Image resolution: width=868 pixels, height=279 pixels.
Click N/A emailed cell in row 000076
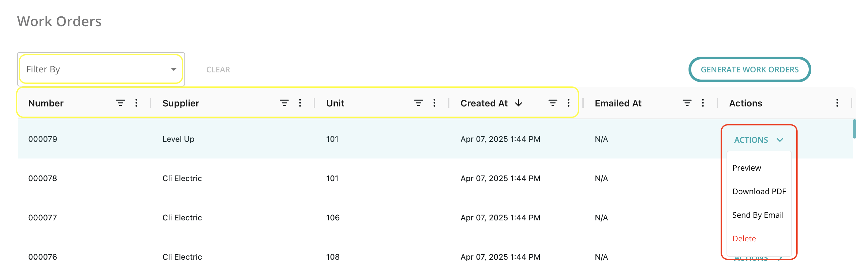click(601, 257)
